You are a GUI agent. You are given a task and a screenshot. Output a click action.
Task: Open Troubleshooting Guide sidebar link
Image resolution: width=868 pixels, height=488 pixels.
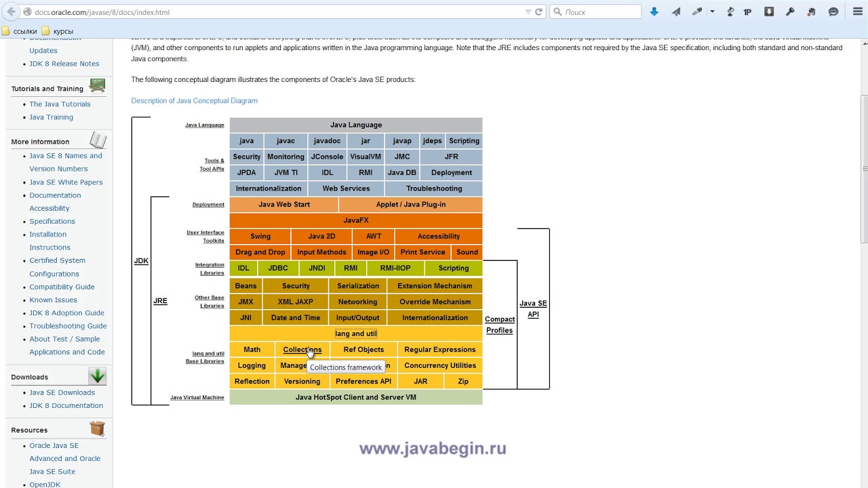tap(68, 326)
